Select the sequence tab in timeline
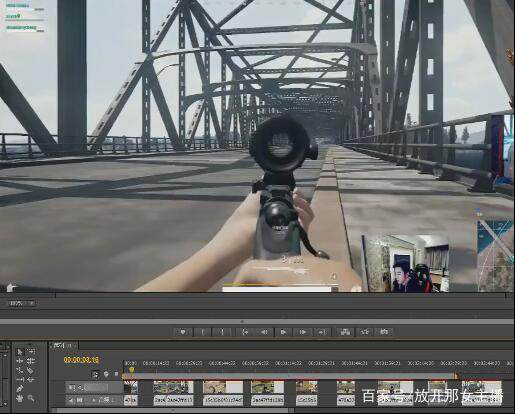This screenshot has height=414, width=515. pos(63,346)
